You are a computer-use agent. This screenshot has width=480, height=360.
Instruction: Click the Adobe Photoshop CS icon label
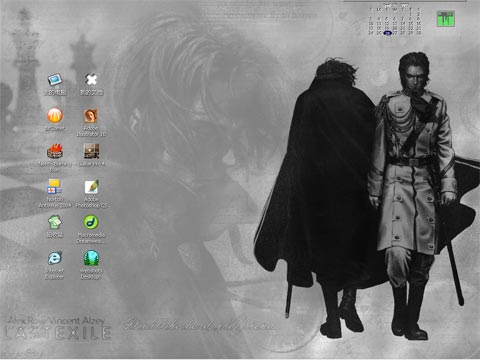91,202
